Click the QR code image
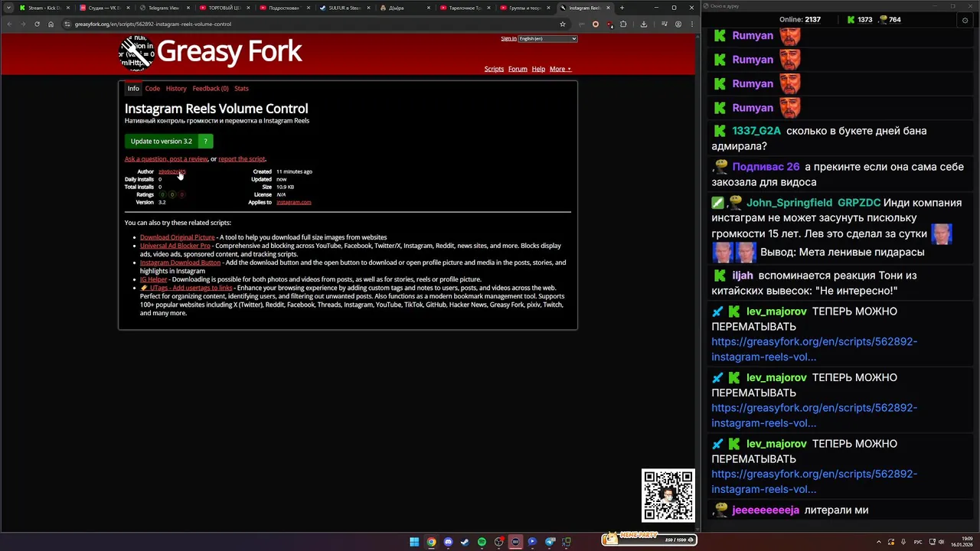The width and height of the screenshot is (980, 551). (x=668, y=495)
